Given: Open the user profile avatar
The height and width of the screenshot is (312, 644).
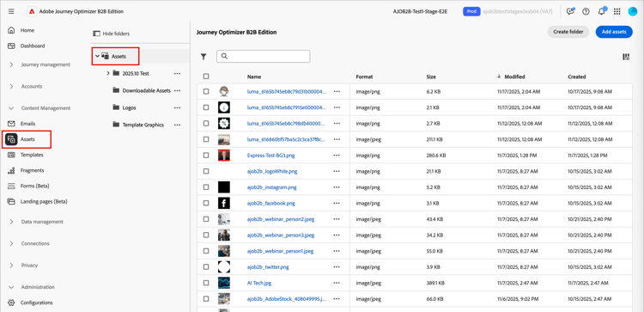Looking at the screenshot, I should click(x=632, y=11).
